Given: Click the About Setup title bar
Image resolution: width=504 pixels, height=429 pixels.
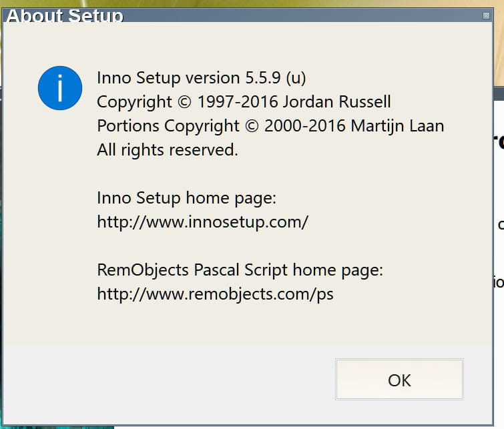Looking at the screenshot, I should (x=248, y=15).
